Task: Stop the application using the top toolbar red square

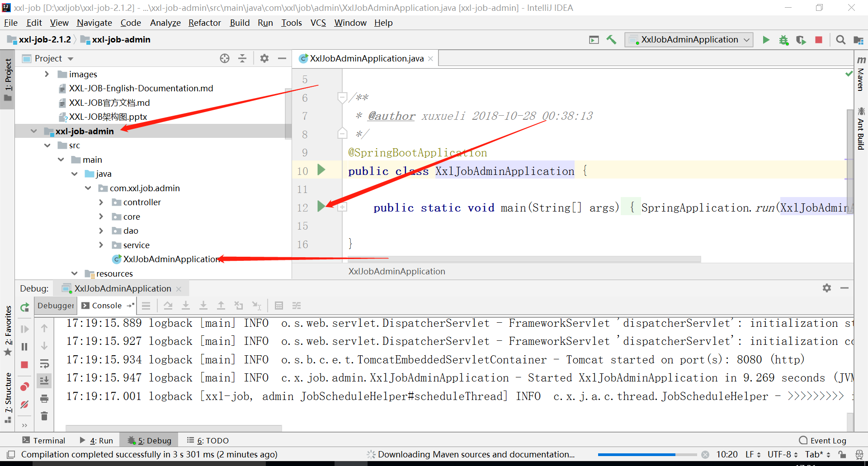Action: 818,40
